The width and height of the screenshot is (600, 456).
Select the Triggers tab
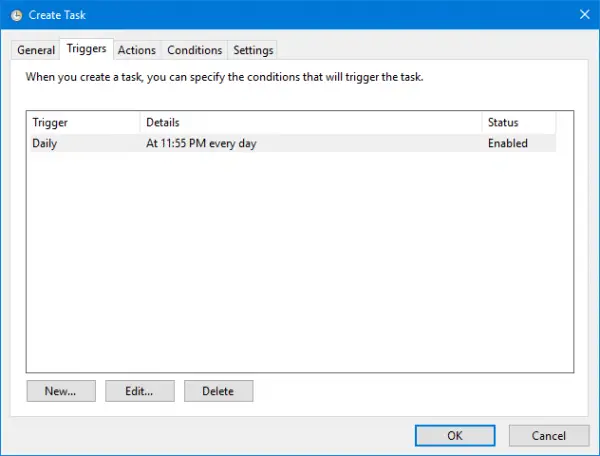[x=86, y=49]
